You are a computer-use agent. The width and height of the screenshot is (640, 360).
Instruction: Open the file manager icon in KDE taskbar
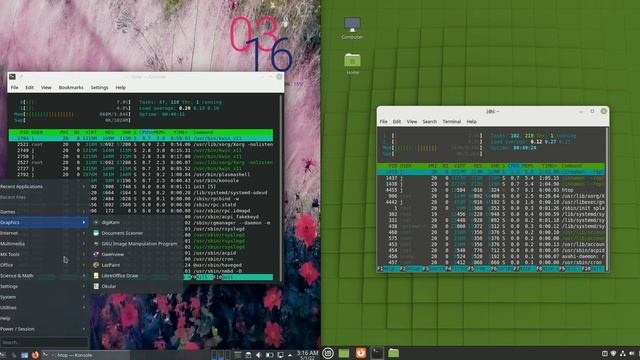[x=24, y=355]
